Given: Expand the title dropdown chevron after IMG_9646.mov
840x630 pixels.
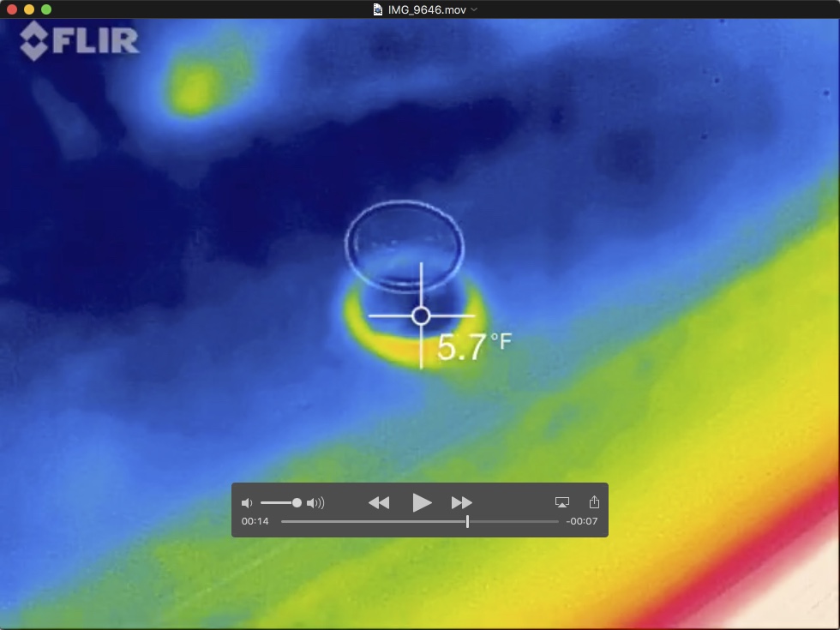Looking at the screenshot, I should tap(475, 9).
